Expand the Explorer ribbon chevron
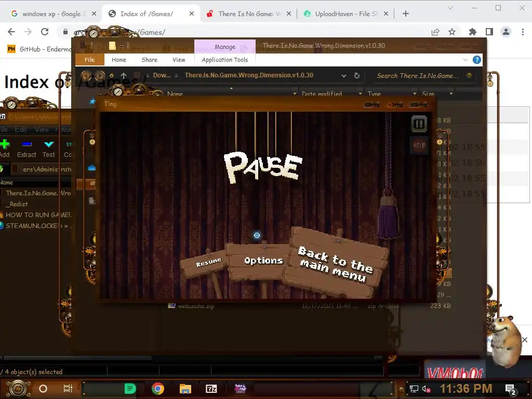Screen dimensions: 532x399 point(465,60)
